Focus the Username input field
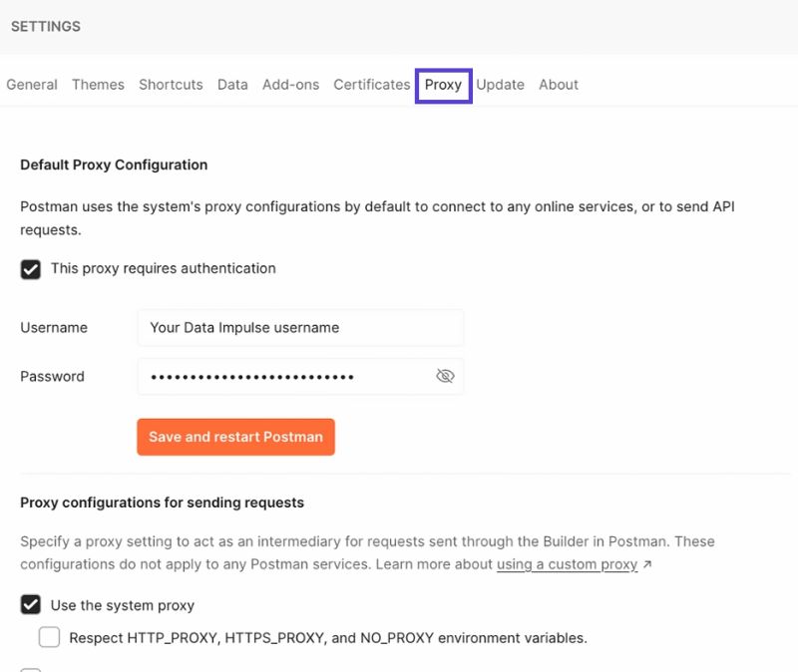The width and height of the screenshot is (798, 672). pos(299,327)
